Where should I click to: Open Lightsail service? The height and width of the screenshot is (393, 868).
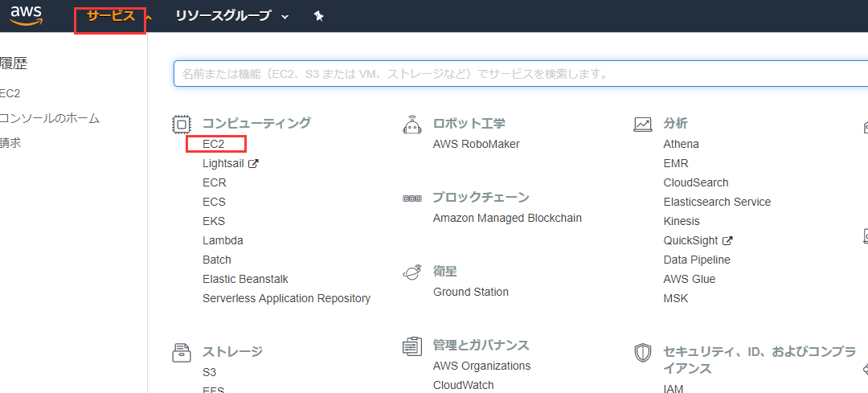(x=223, y=163)
